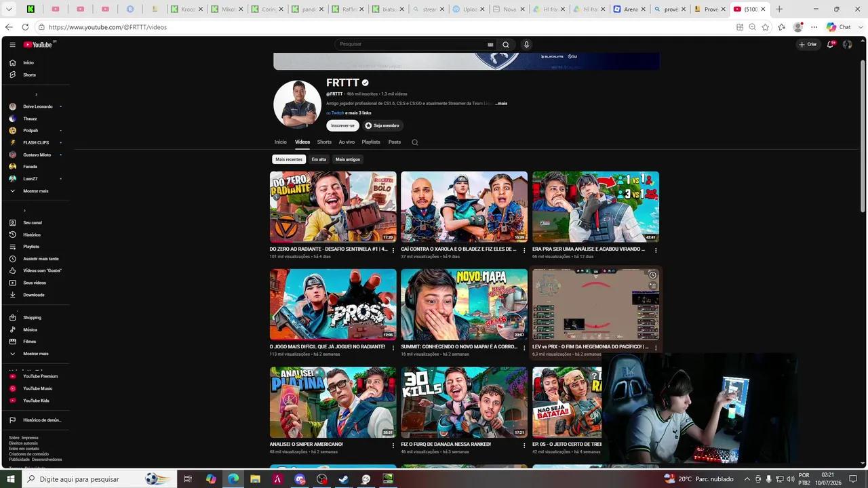Open options for ERA PRA SER UMA ANÁLISE video

pyautogui.click(x=655, y=250)
